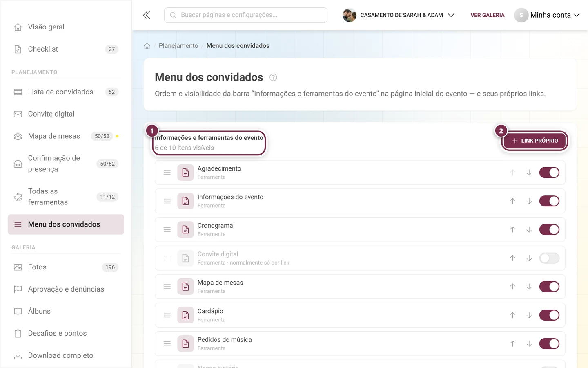Toggle visibility of Mapa de mesas item
The width and height of the screenshot is (588, 368).
click(x=549, y=287)
